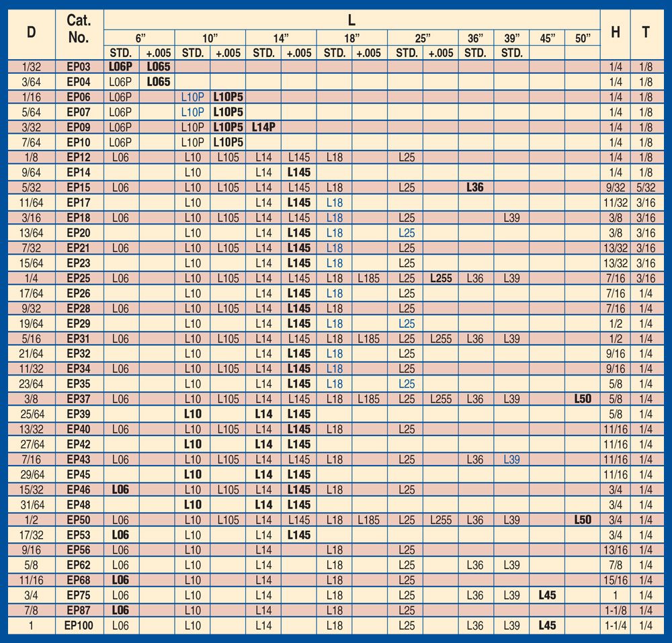
Task: Click L14P in the EP09 row
Action: tap(263, 127)
